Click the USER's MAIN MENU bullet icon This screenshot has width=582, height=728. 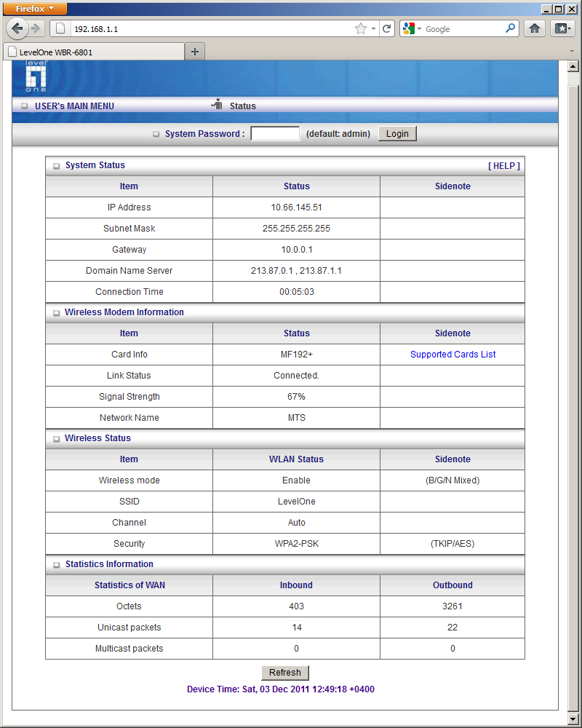point(24,106)
